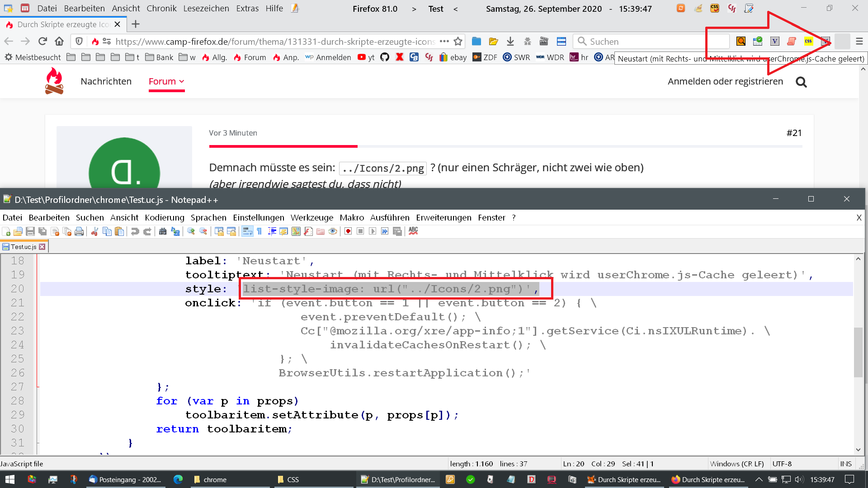Viewport: 868px width, 488px height.
Task: Toggle show all characters pilcrow icon
Action: (x=259, y=231)
